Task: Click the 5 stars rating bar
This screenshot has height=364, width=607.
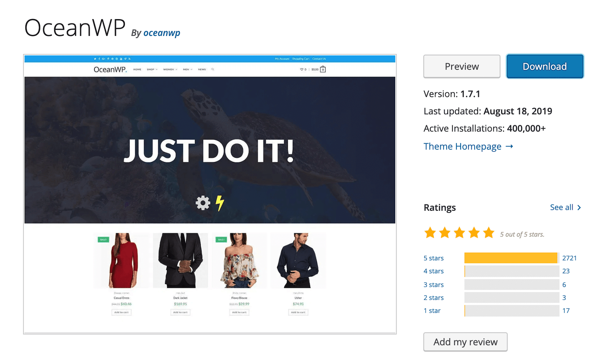Action: coord(511,258)
